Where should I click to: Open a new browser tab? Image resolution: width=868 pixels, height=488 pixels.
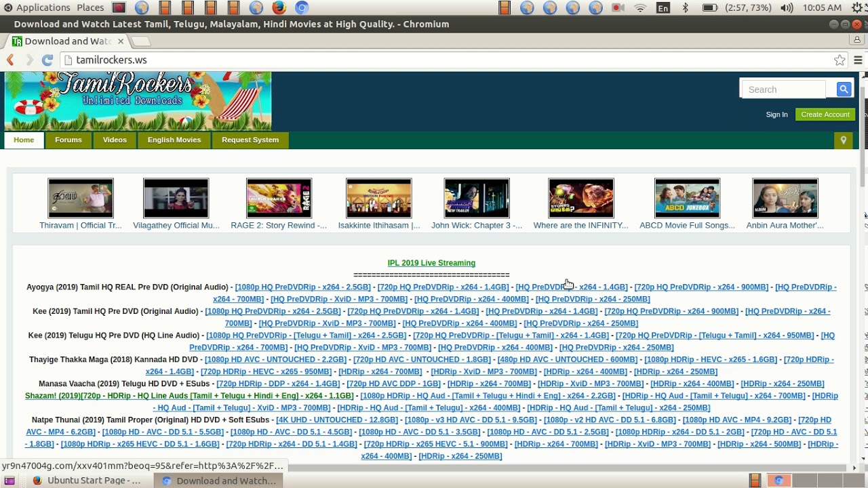(x=141, y=41)
